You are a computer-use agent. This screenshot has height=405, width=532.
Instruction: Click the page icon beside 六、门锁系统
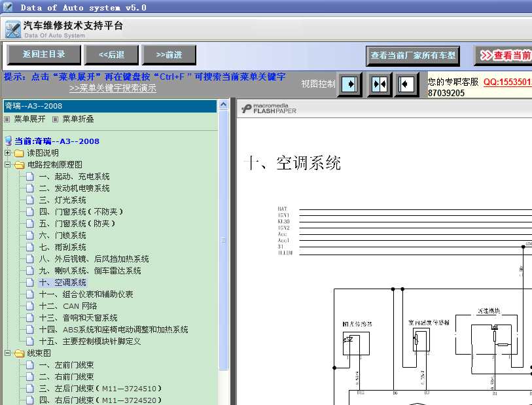pyautogui.click(x=30, y=236)
